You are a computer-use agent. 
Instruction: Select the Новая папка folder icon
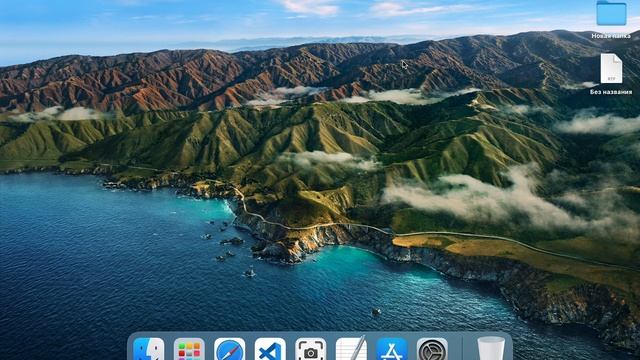pos(611,13)
